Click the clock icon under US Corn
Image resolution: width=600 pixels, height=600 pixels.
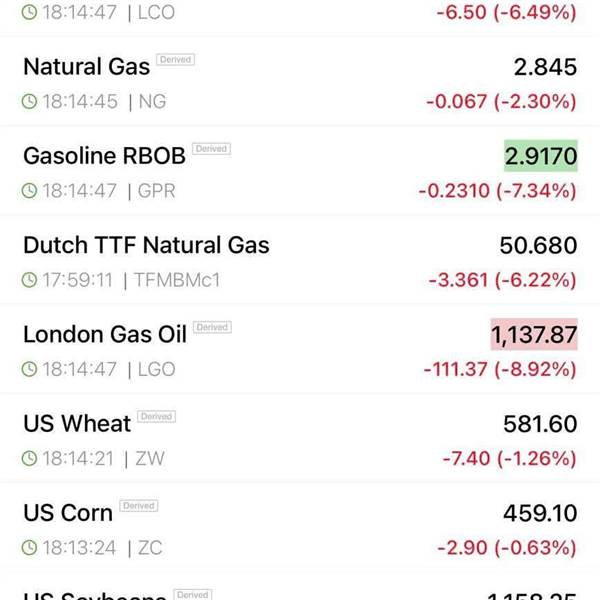pyautogui.click(x=31, y=547)
